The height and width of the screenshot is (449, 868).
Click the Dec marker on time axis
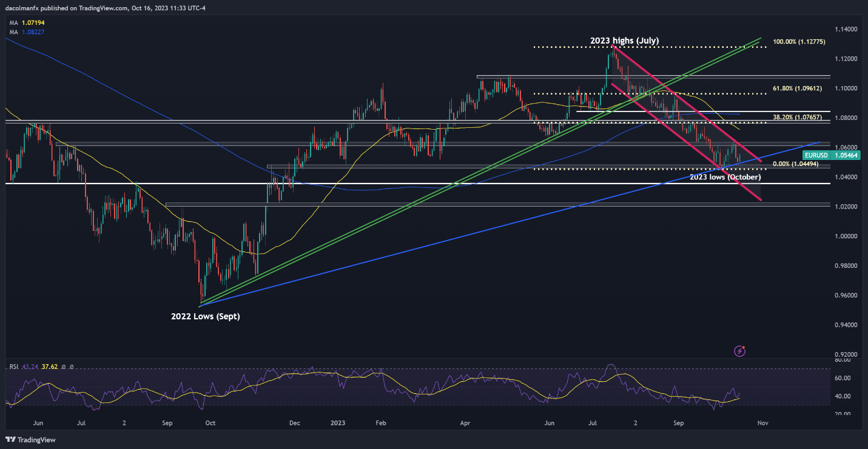tap(295, 424)
